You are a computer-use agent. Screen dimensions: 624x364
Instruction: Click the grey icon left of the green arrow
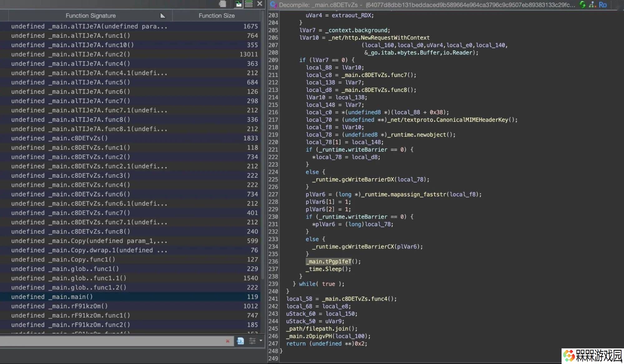point(223,4)
